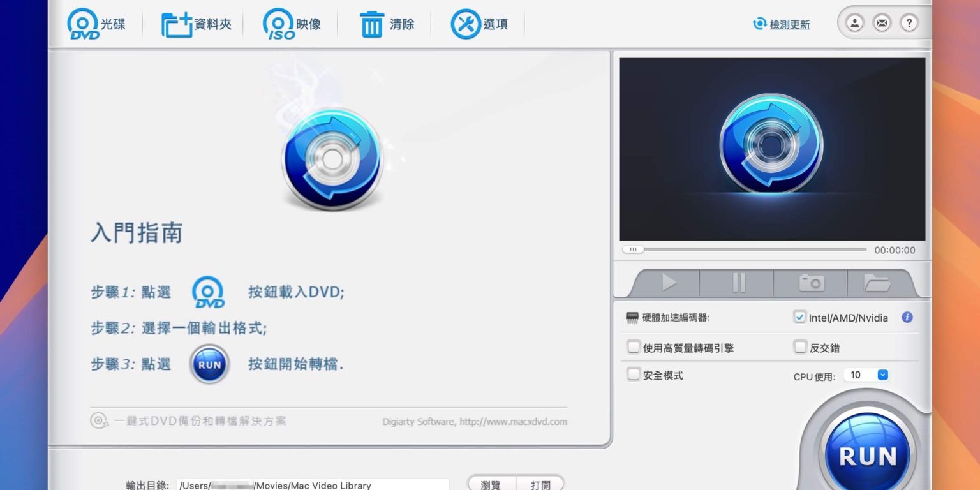This screenshot has width=980, height=490.
Task: Click the 輸出目錄 path field
Action: 313,485
